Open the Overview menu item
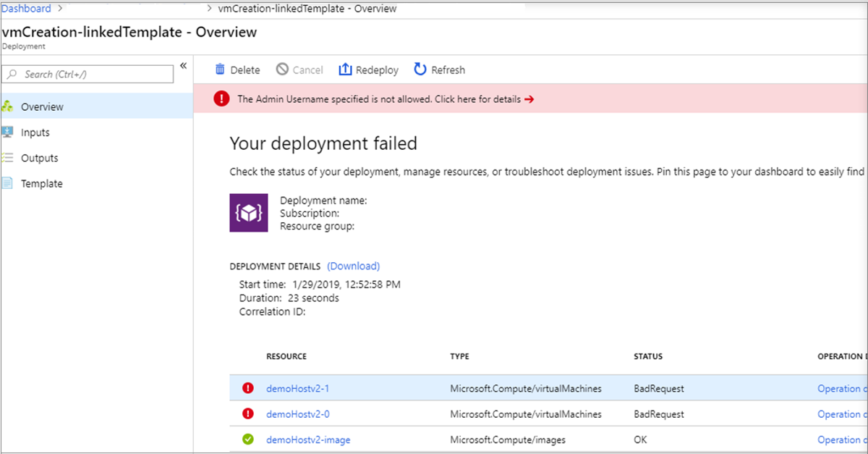868x454 pixels. click(x=96, y=106)
